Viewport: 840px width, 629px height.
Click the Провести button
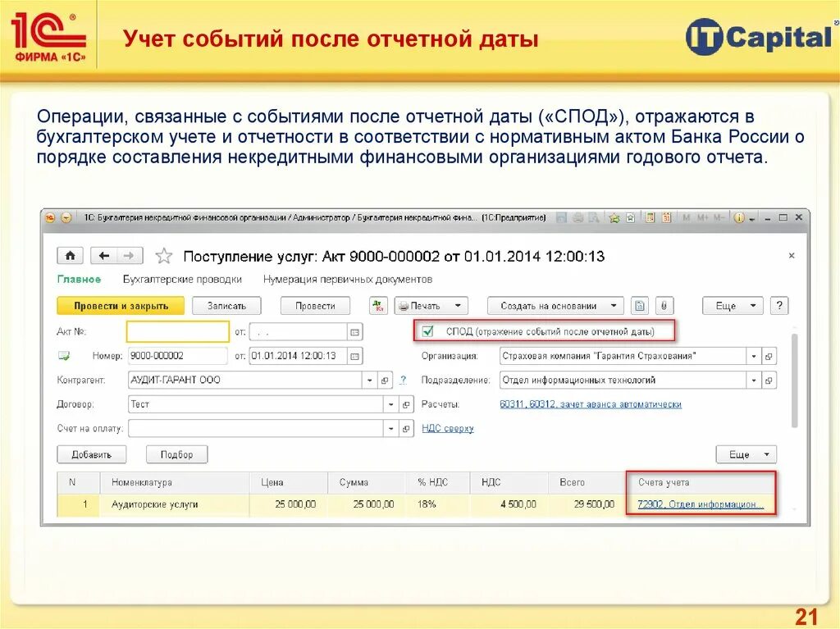pos(315,306)
